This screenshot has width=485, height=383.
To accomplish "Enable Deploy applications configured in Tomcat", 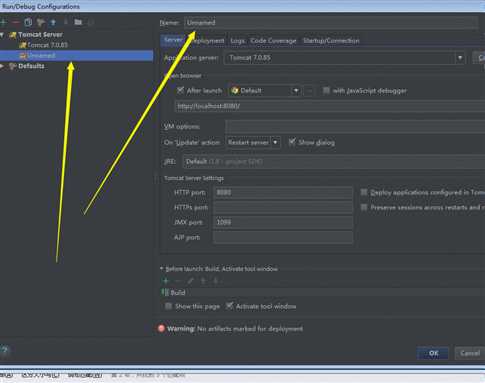I will click(364, 192).
